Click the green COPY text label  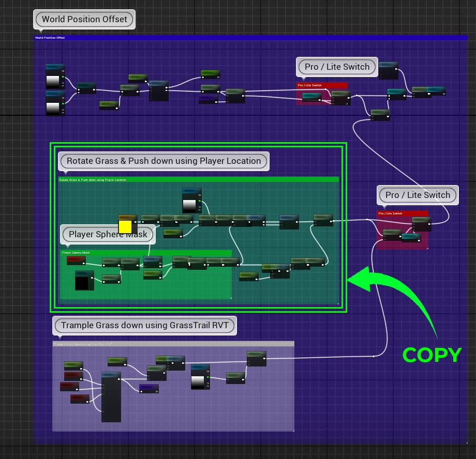click(x=432, y=355)
